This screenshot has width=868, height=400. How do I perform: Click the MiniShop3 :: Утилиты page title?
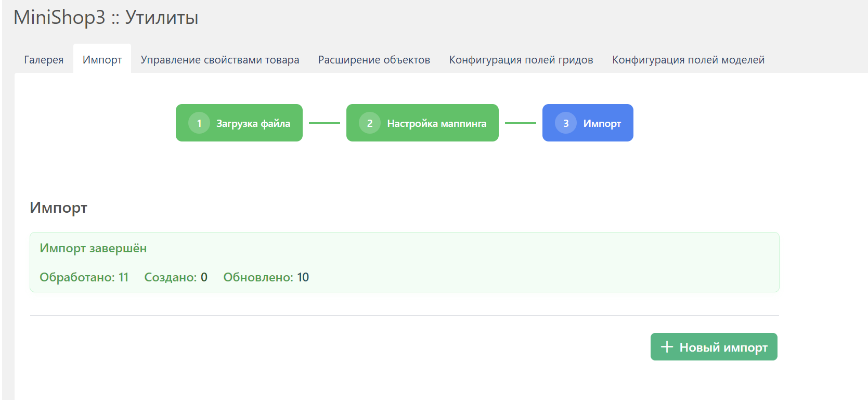pyautogui.click(x=106, y=18)
